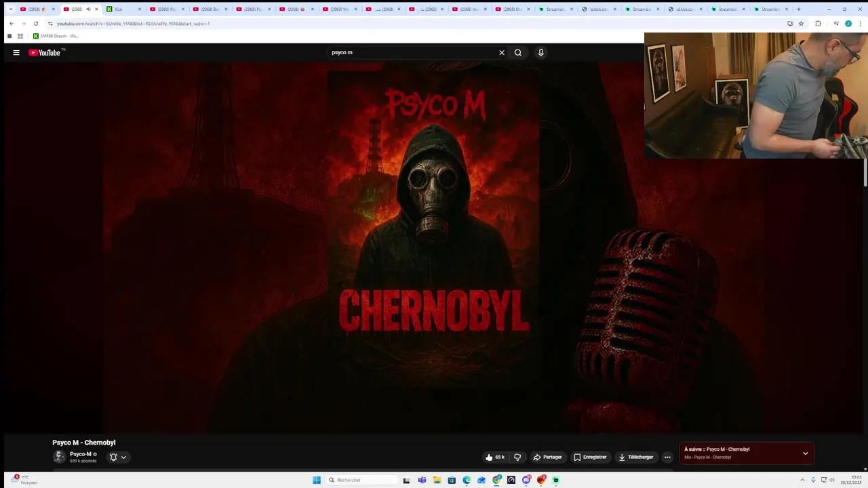Viewport: 868px width, 488px height.
Task: Run search with the magnifier button
Action: click(518, 52)
